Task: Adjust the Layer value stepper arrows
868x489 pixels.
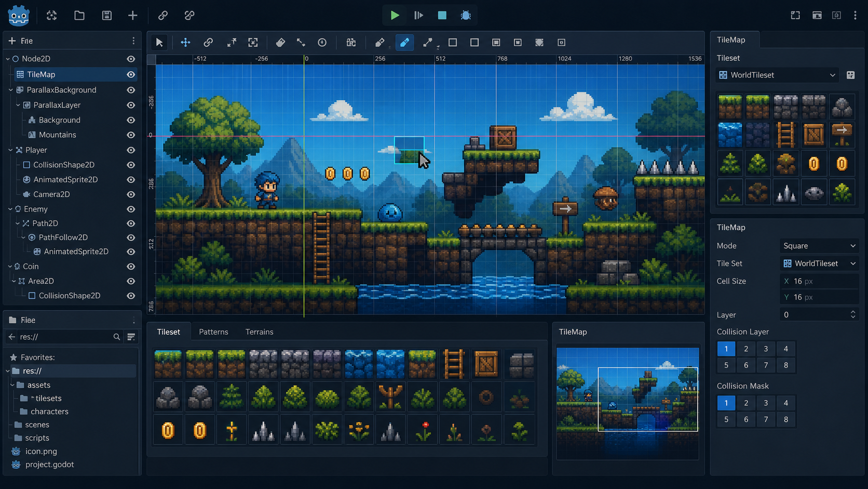Action: point(852,315)
